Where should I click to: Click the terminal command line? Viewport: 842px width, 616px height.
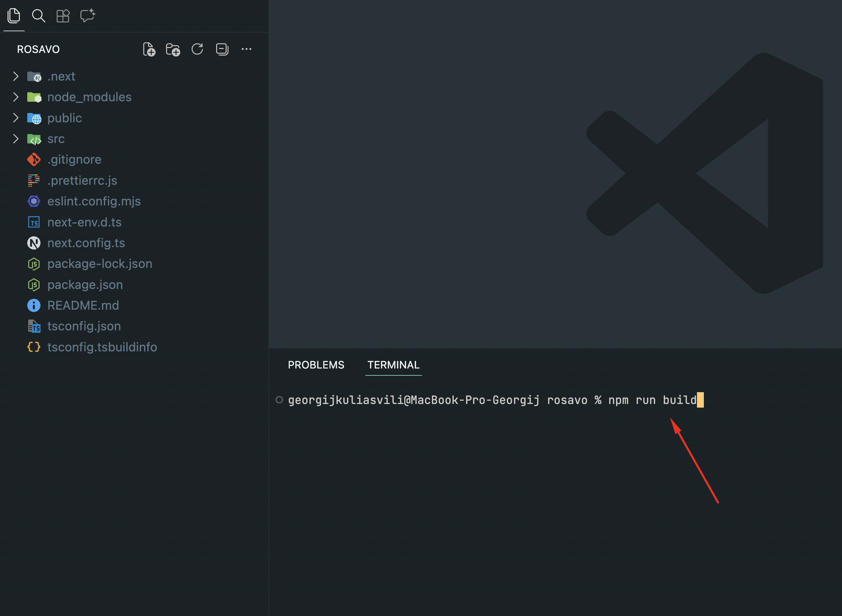[492, 400]
